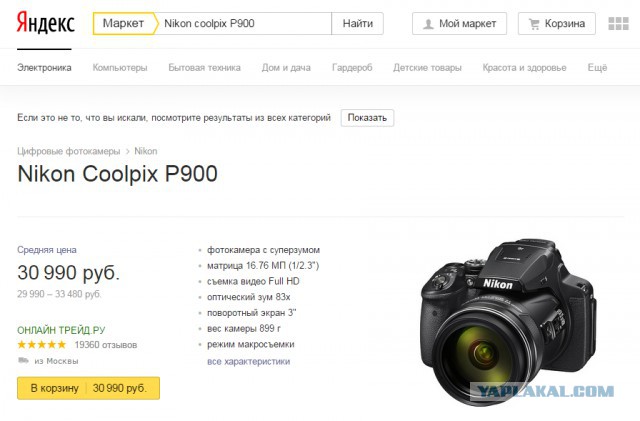Open the services grid icon
640x421 pixels.
coord(618,24)
